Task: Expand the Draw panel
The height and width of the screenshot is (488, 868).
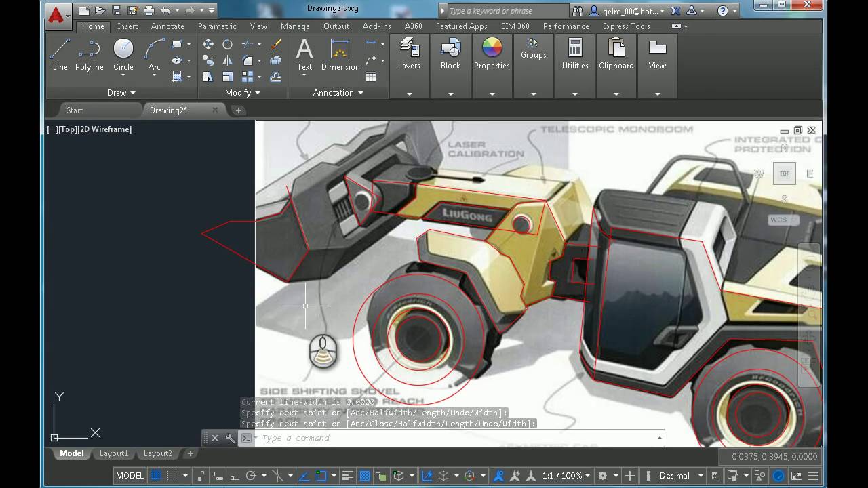Action: (x=121, y=93)
